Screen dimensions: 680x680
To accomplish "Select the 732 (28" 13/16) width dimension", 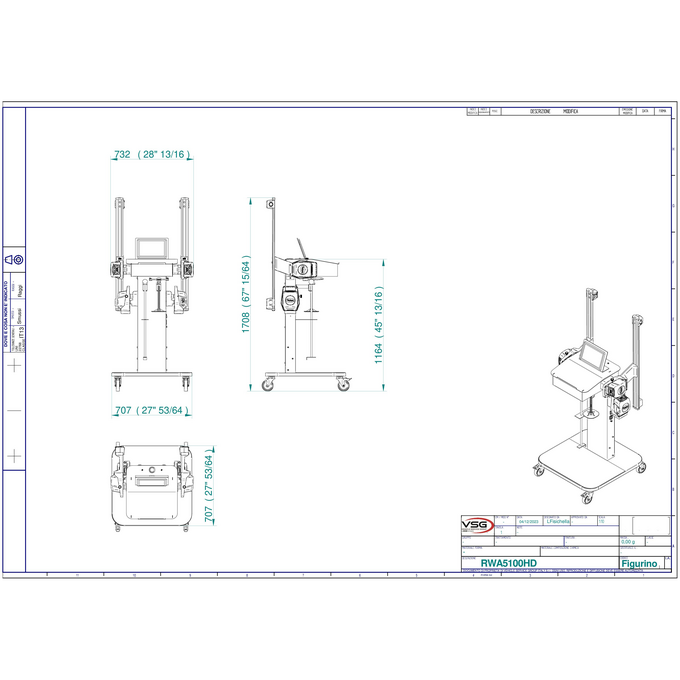I will tap(151, 155).
